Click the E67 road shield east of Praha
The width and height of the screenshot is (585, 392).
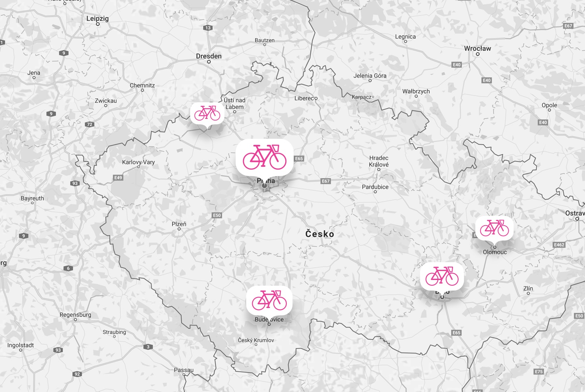pos(326,181)
